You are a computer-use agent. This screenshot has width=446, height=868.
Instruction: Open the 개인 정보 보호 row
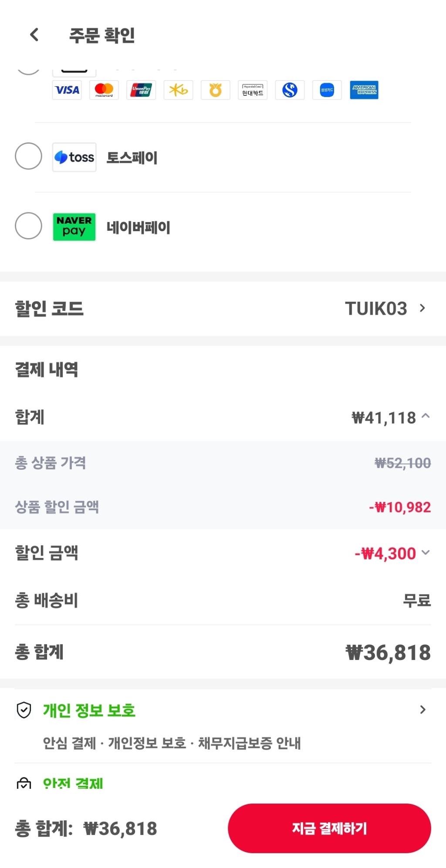223,711
